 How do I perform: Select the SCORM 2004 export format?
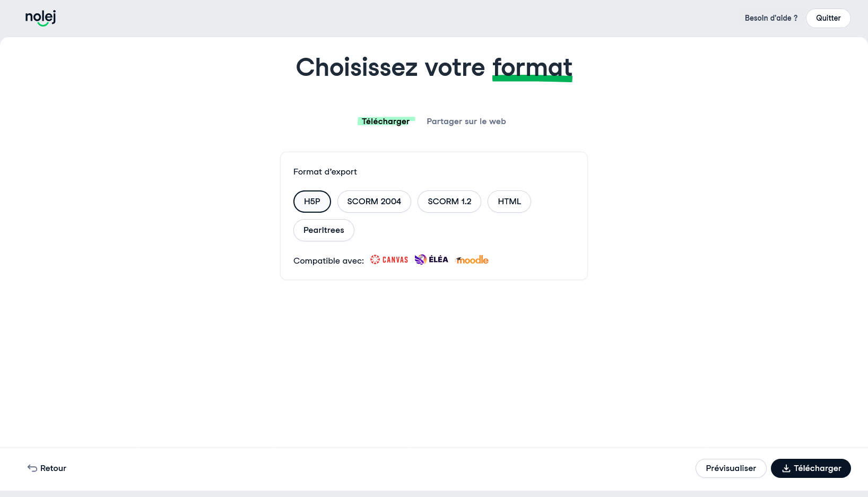pyautogui.click(x=374, y=202)
